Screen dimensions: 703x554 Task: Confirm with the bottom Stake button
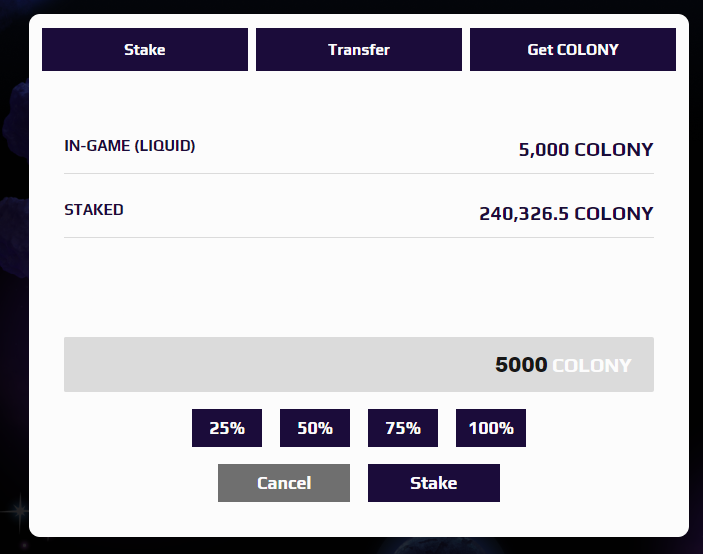click(434, 483)
